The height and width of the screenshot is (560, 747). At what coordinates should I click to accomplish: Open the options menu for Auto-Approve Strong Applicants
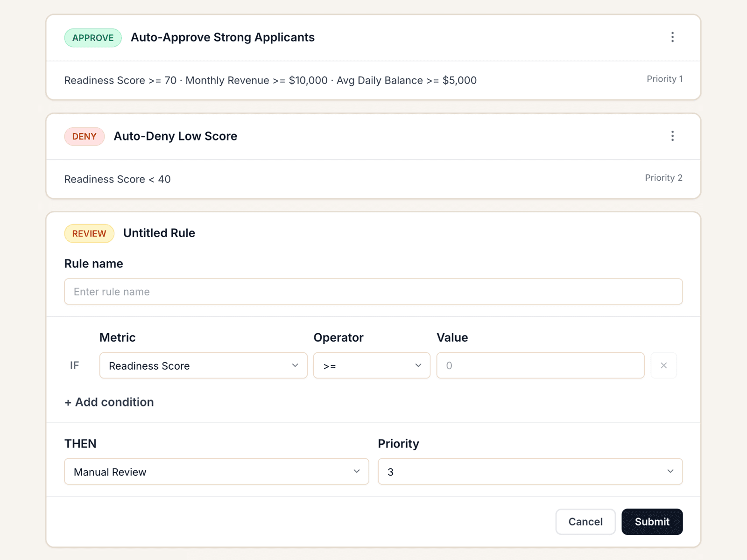pos(672,37)
